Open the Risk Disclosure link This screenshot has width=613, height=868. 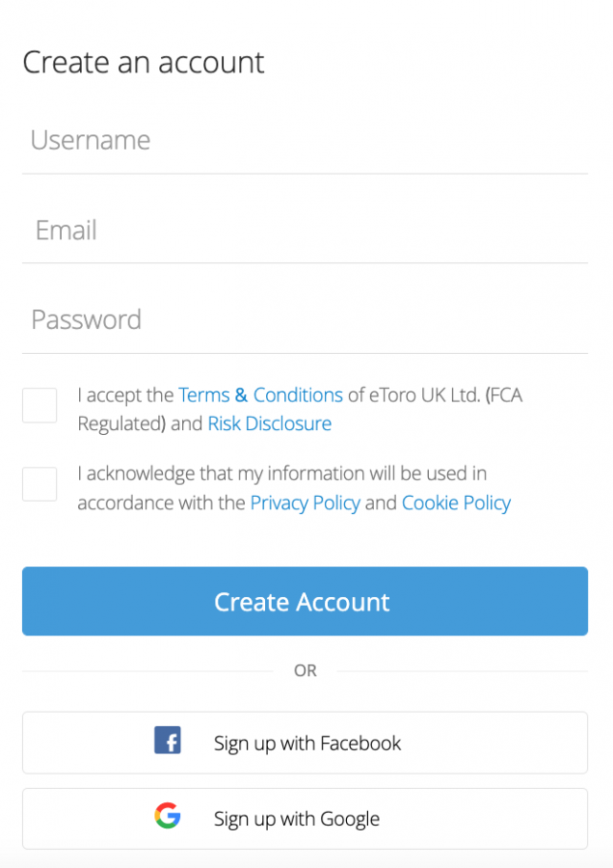pos(269,424)
